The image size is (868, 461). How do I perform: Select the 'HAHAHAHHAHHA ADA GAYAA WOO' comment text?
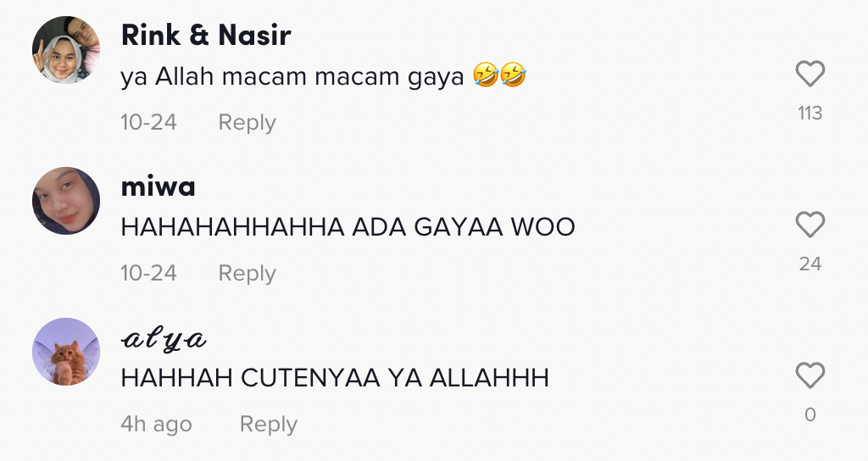[348, 227]
